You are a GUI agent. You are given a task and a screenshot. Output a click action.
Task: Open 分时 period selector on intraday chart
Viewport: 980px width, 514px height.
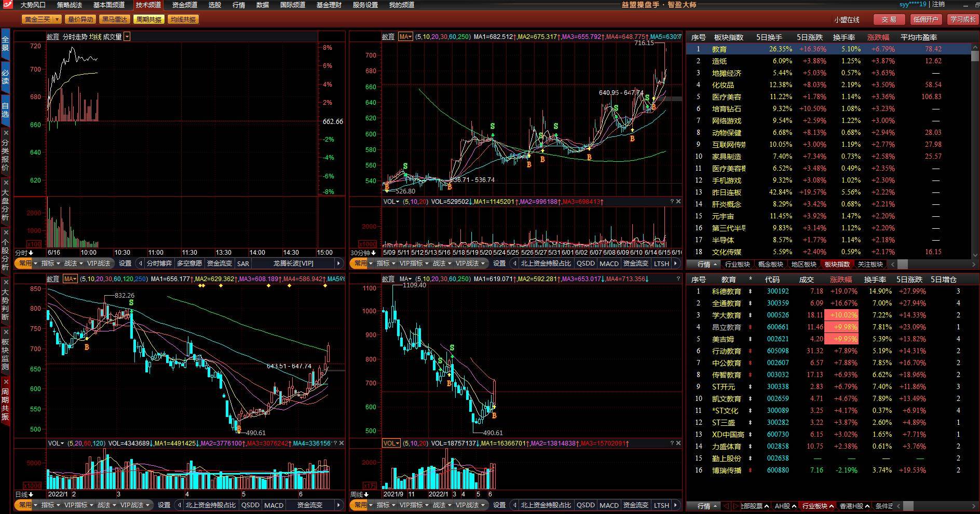pos(25,253)
